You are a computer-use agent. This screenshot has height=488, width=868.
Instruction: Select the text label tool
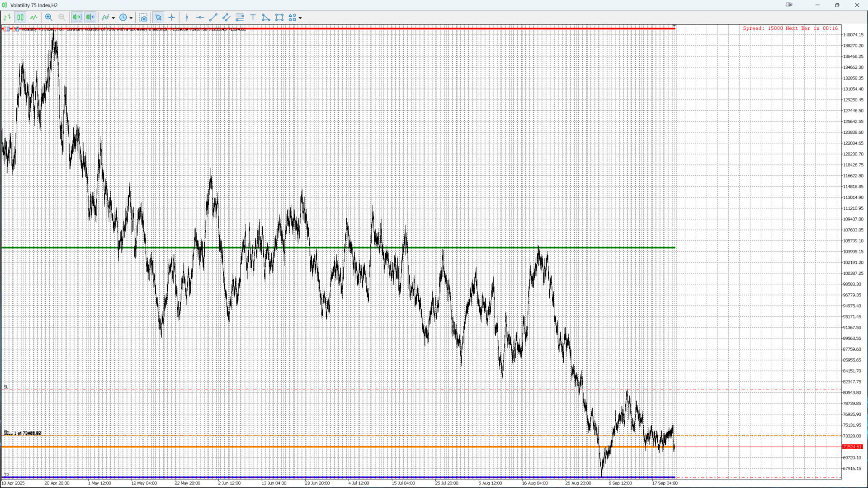coord(253,17)
